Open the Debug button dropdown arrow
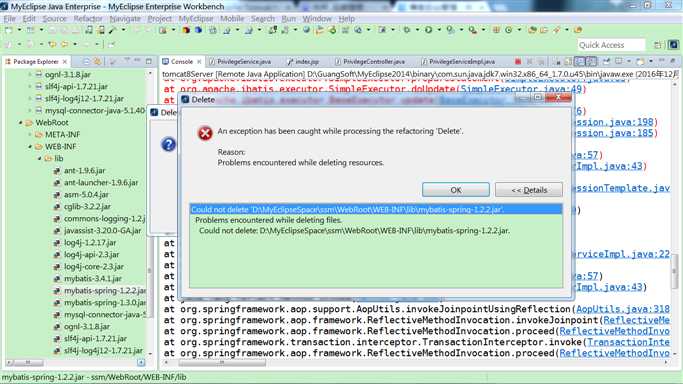 [417, 30]
